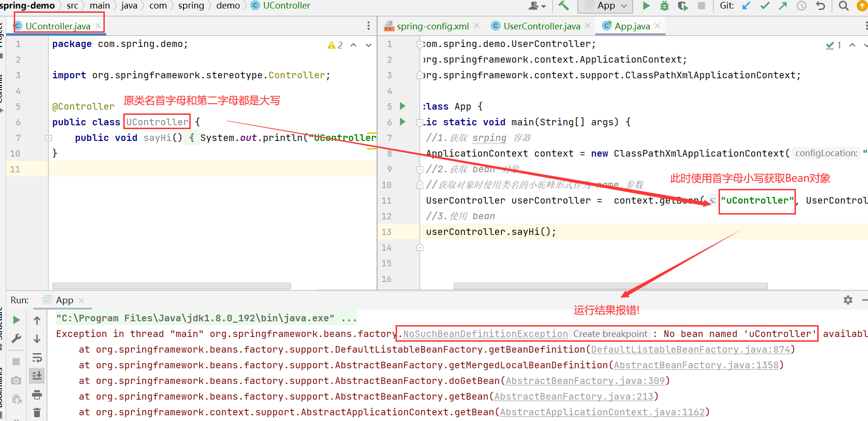This screenshot has width=868, height=421.
Task: Click the run gutter icon beside class App
Action: [403, 106]
